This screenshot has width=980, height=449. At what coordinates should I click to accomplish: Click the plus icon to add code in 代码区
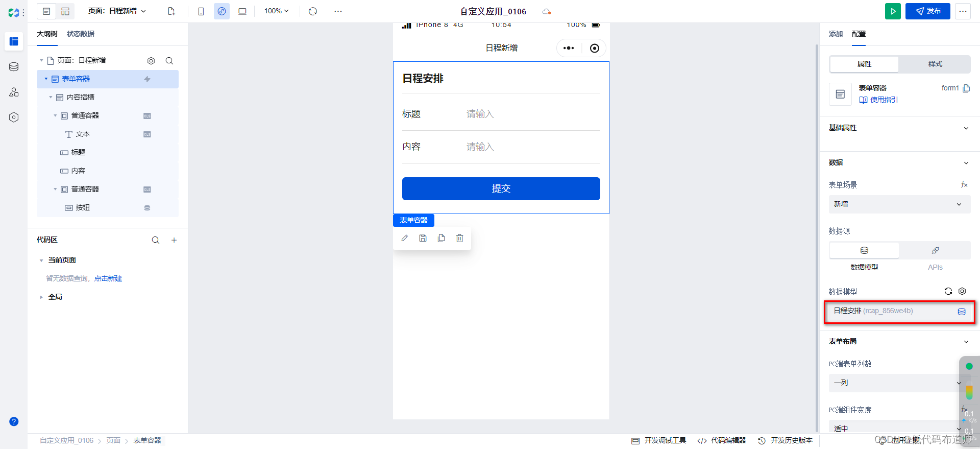click(x=174, y=240)
